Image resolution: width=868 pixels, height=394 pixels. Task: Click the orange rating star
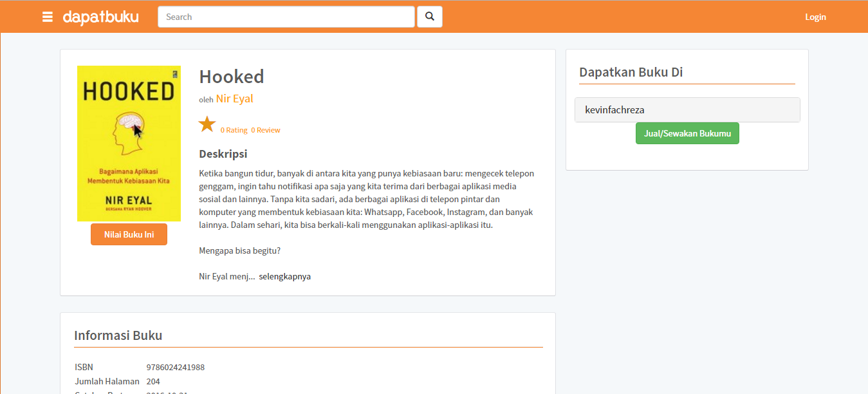(x=207, y=124)
